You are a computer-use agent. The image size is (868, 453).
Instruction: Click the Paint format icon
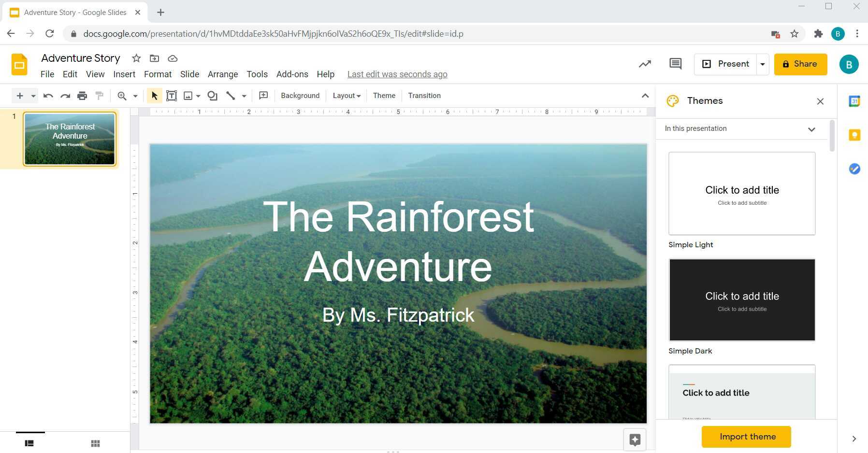(100, 96)
